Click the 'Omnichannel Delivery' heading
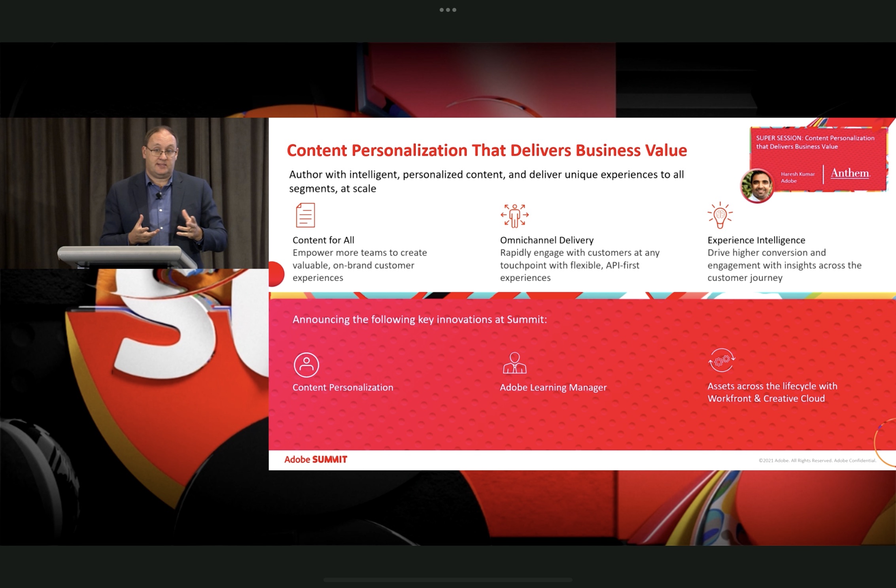896x588 pixels. coord(546,240)
